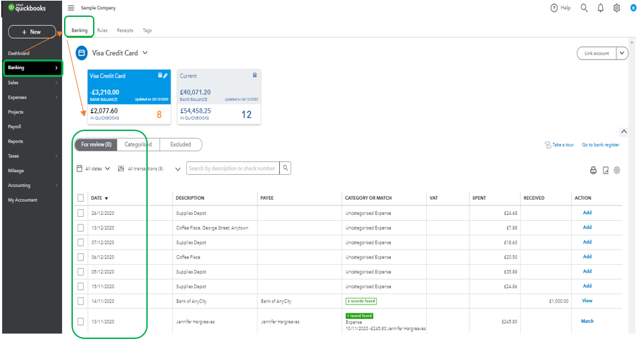Open table settings gear above Action column
Screen dimensions: 644x341
(x=617, y=170)
